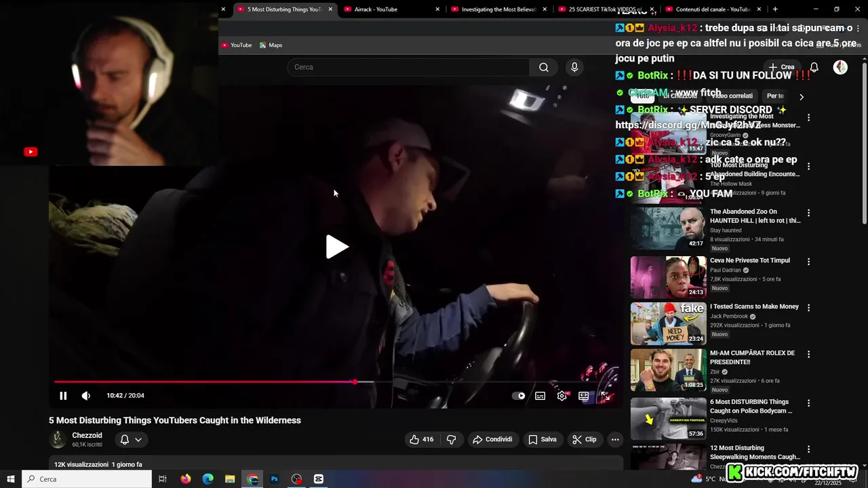Open the video settings gear
This screenshot has width=868, height=488.
562,396
